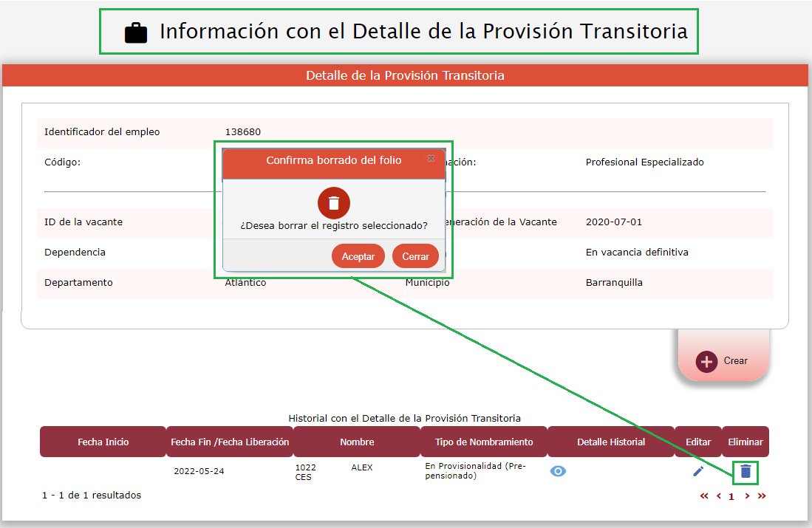Select the Tipo de Nombramiento column header
The height and width of the screenshot is (528, 812).
[484, 442]
